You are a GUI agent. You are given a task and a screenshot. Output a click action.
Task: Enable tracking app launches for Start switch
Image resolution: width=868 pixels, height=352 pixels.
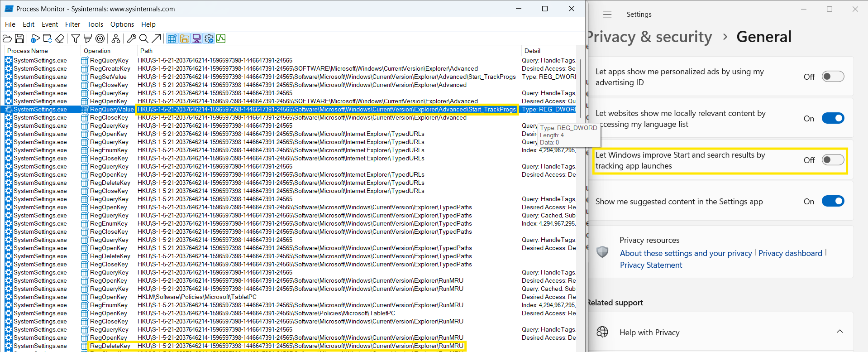pos(833,160)
